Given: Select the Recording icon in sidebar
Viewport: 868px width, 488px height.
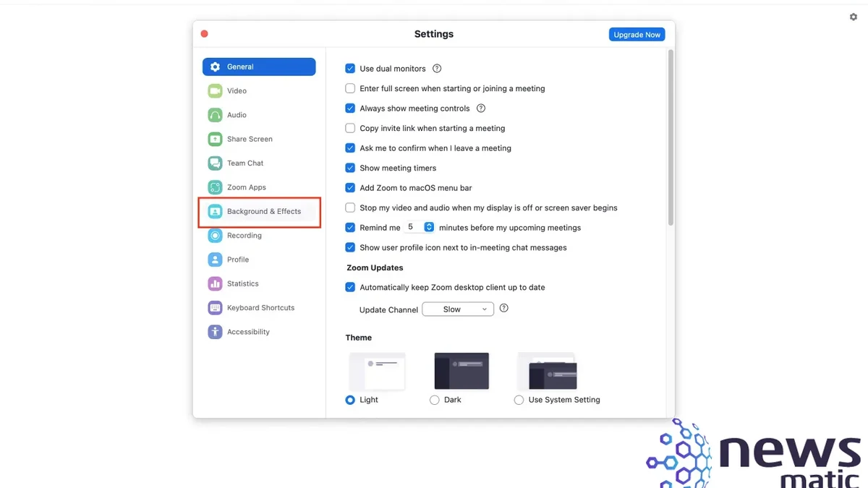Looking at the screenshot, I should coord(215,236).
